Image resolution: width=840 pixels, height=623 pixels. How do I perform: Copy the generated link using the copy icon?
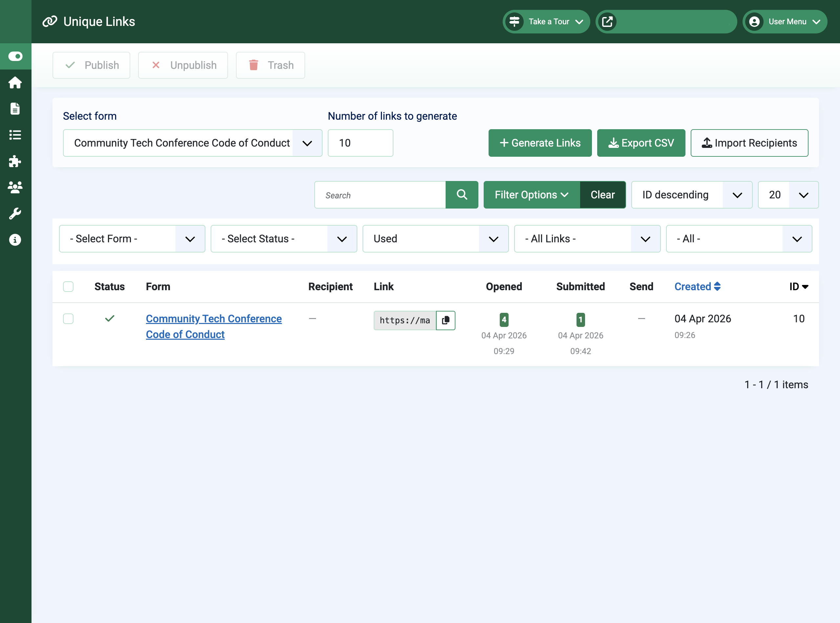[x=446, y=320]
